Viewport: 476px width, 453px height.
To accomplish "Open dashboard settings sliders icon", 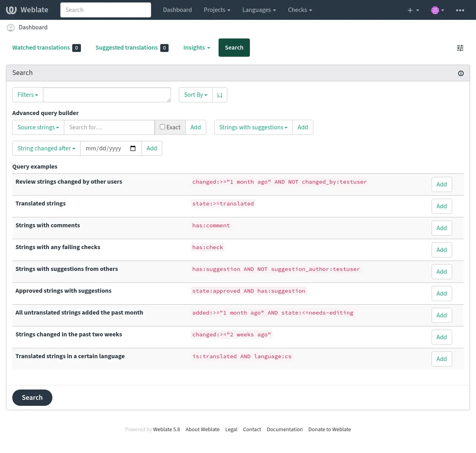I will point(460,48).
